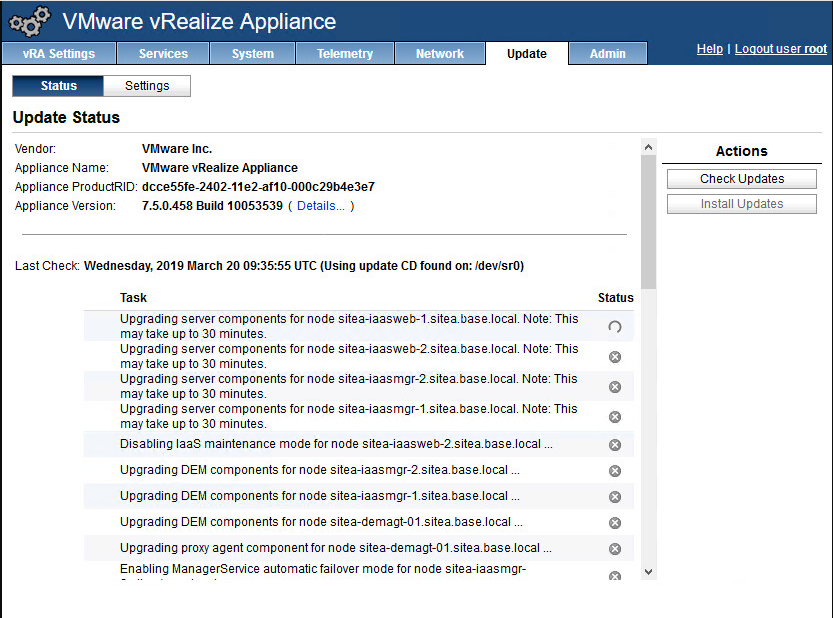Select the Settings sub-tab under Update

coord(147,86)
